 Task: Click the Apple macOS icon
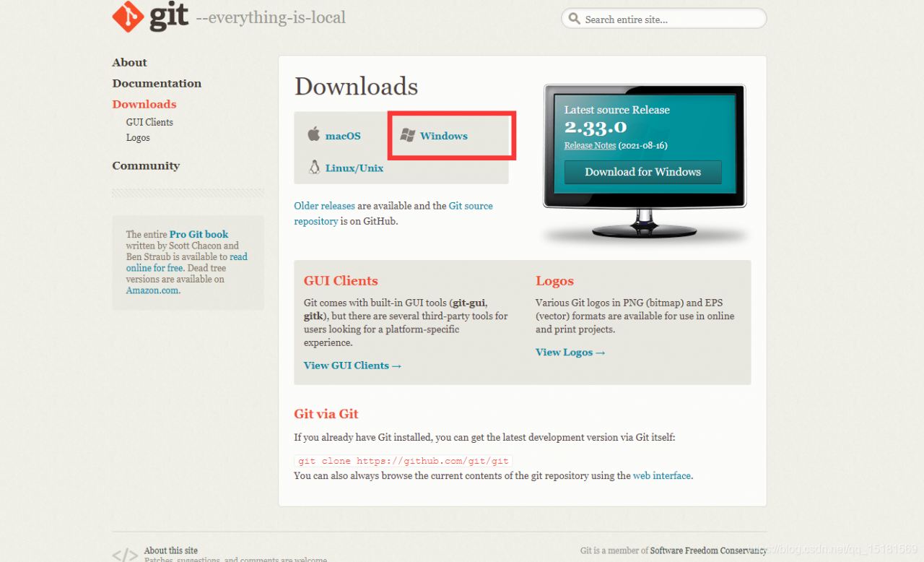314,134
